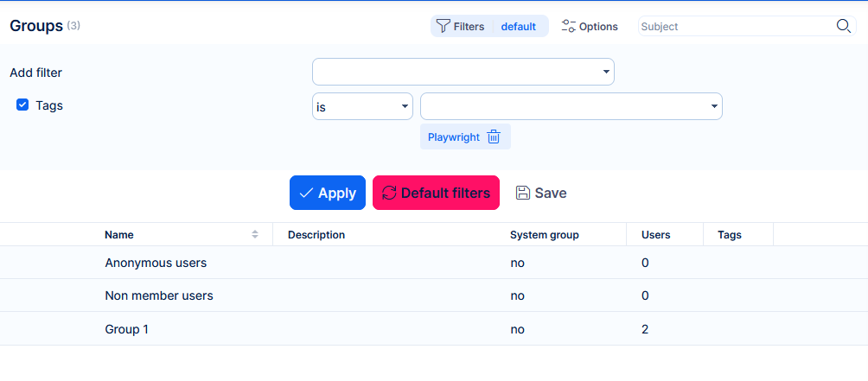The width and height of the screenshot is (868, 381).
Task: Uncheck the Tags filter checkbox
Action: pyautogui.click(x=23, y=105)
